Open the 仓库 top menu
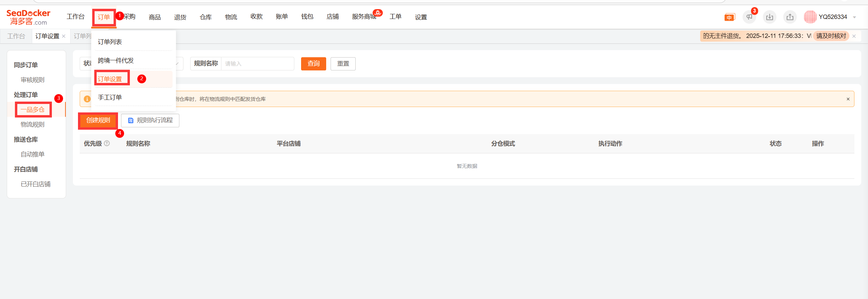This screenshot has width=868, height=299. (205, 17)
